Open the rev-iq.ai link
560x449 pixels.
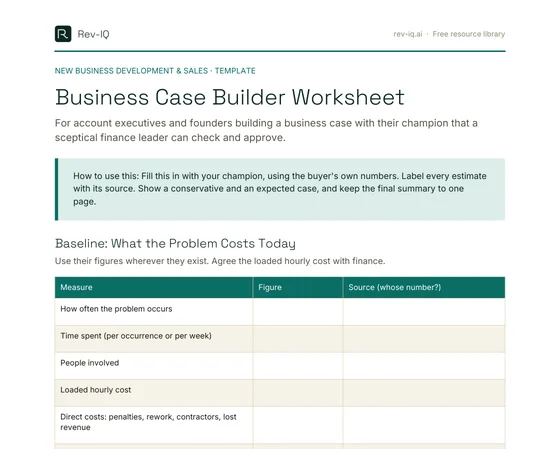(x=408, y=34)
